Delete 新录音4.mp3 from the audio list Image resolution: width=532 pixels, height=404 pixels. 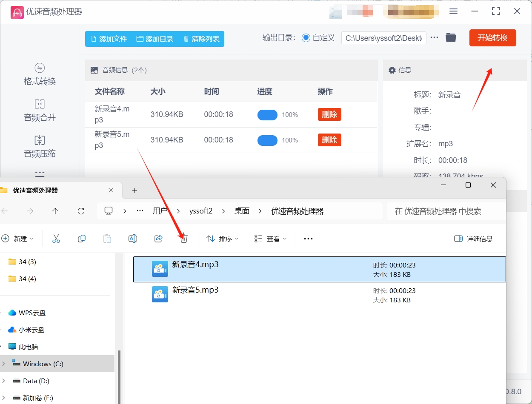pyautogui.click(x=329, y=114)
